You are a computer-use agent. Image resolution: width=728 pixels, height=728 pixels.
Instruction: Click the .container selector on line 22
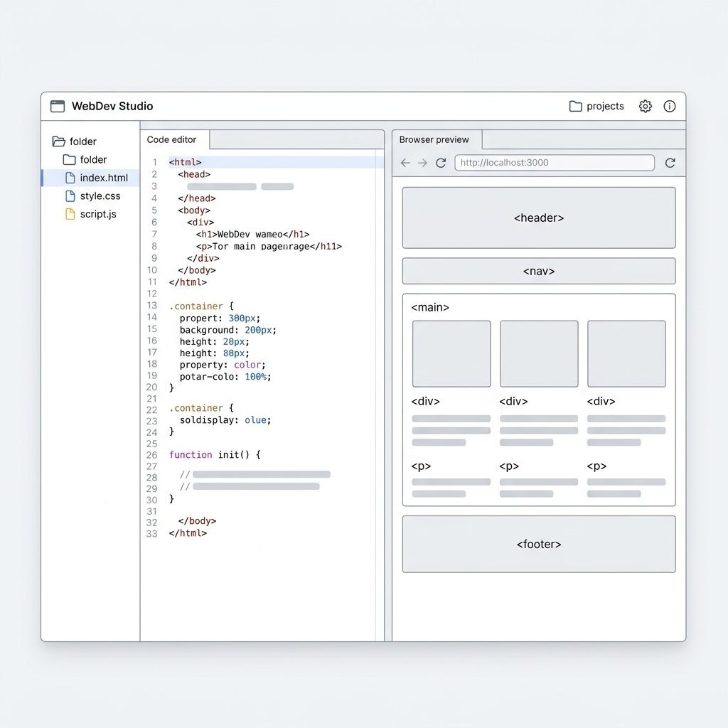point(196,408)
